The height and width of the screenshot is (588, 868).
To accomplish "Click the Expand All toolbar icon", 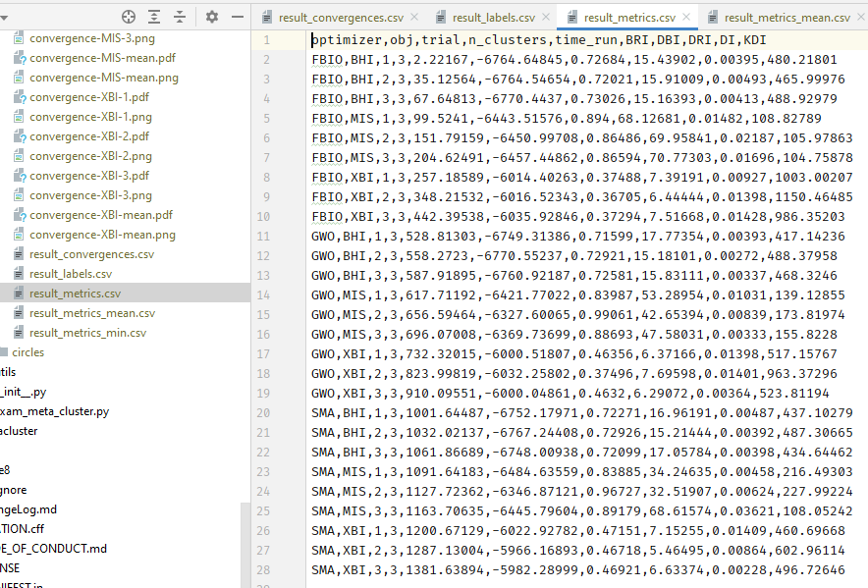I will pos(154,17).
